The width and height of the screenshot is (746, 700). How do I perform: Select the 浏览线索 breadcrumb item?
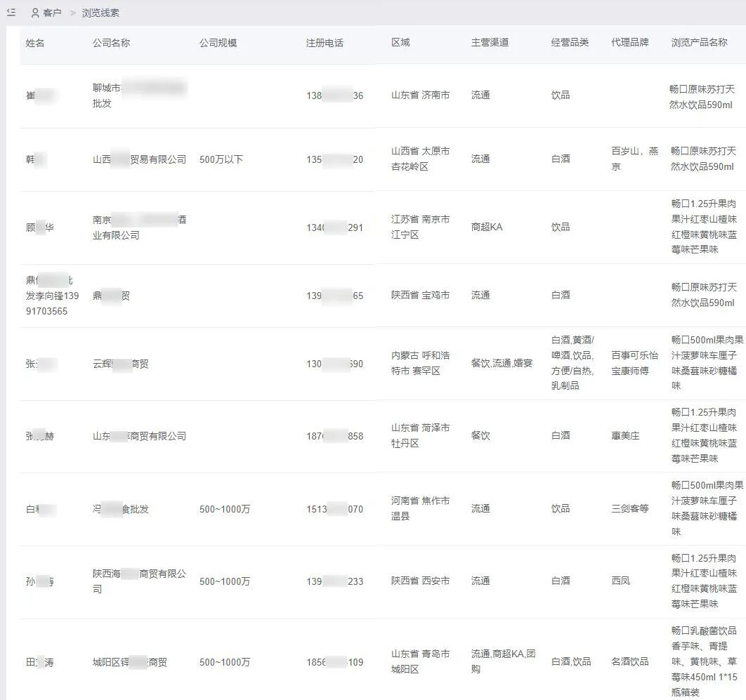pyautogui.click(x=100, y=13)
